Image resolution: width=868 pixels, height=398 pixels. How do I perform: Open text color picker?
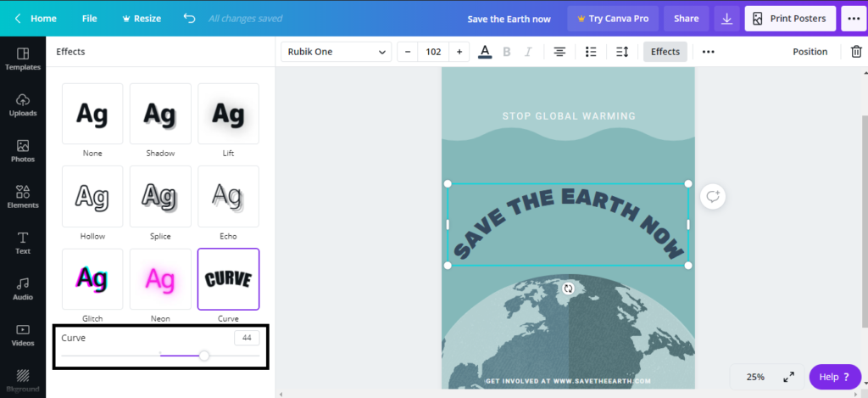(x=485, y=52)
